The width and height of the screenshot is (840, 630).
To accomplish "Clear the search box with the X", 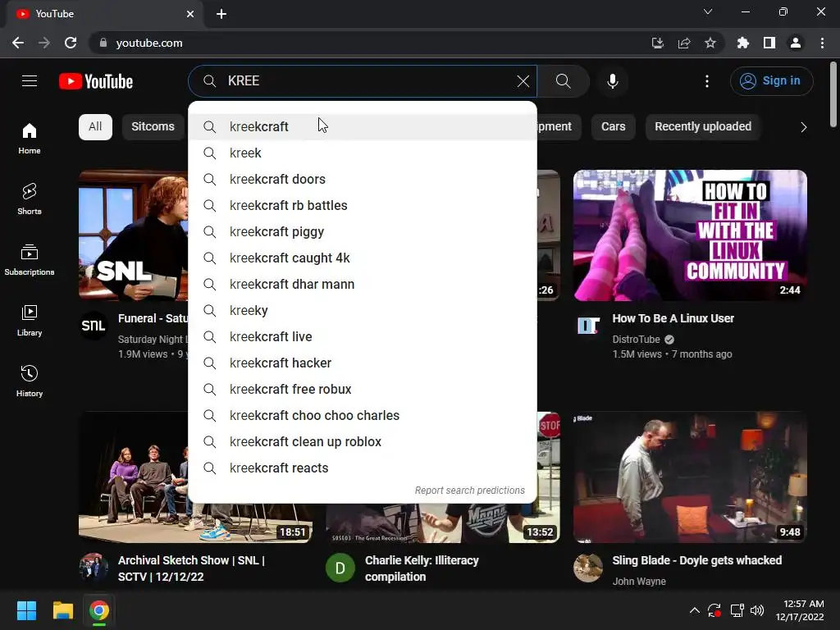I will pos(523,81).
